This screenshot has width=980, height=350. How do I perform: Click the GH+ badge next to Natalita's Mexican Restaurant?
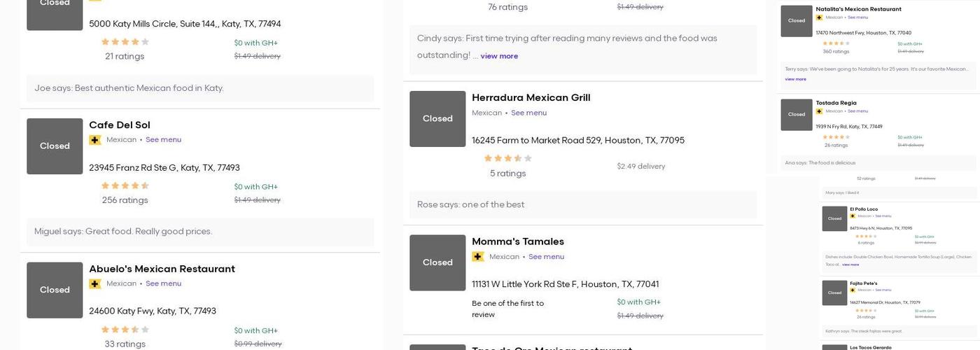tap(819, 17)
